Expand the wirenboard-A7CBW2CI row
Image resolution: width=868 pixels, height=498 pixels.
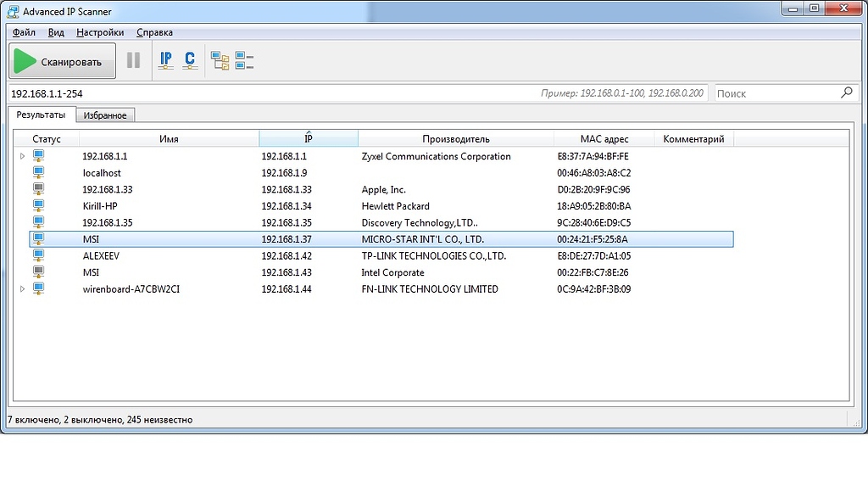point(22,289)
